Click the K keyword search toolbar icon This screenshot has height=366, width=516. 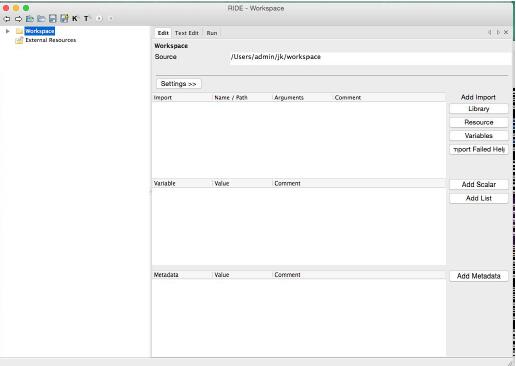[x=75, y=19]
